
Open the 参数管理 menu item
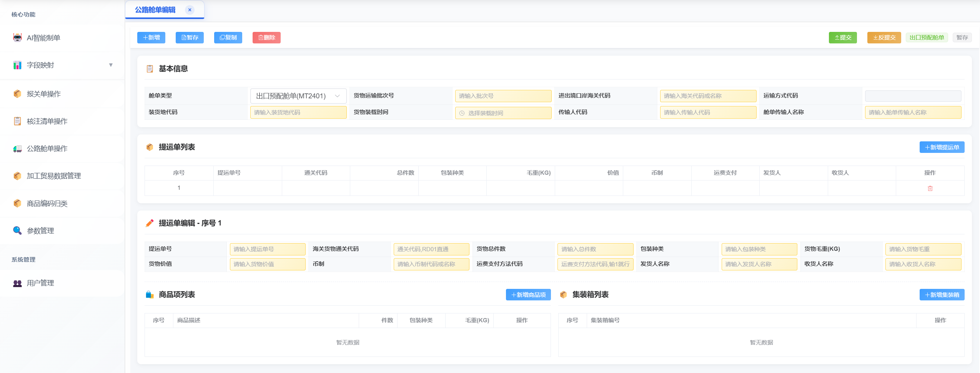click(x=62, y=230)
